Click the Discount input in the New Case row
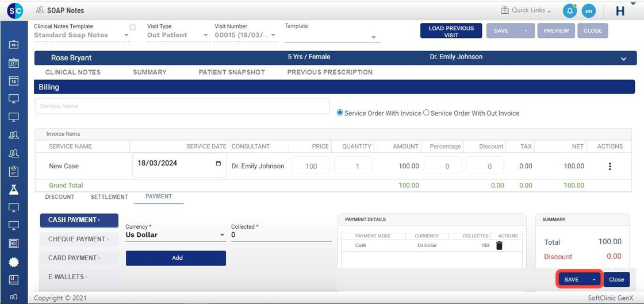 click(x=485, y=166)
